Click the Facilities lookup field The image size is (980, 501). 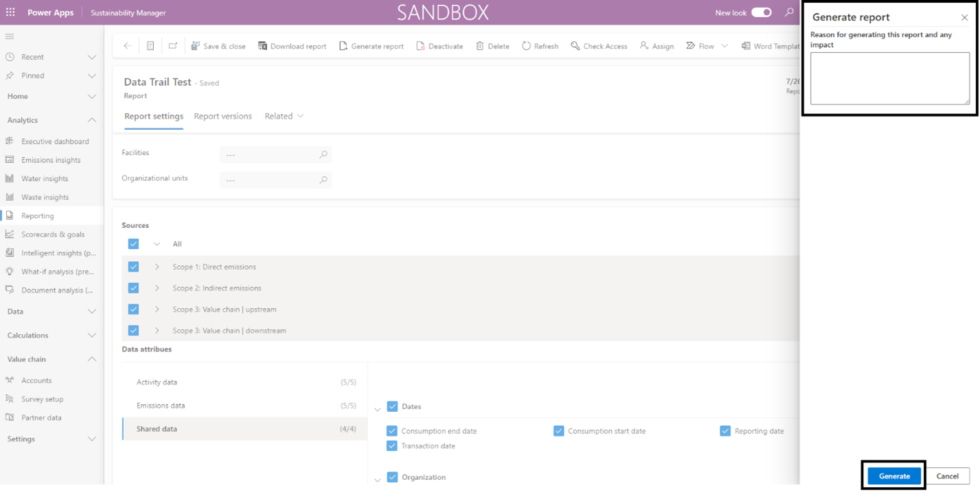pyautogui.click(x=275, y=154)
